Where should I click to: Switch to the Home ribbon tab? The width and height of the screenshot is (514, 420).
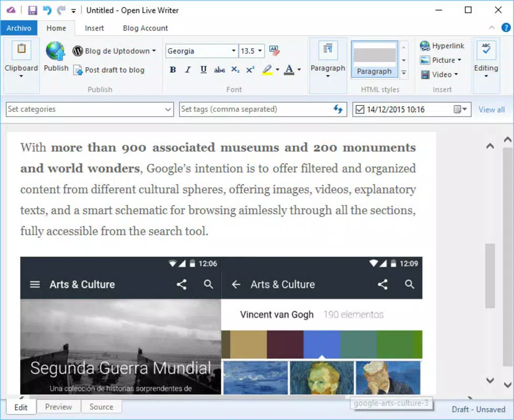[56, 28]
